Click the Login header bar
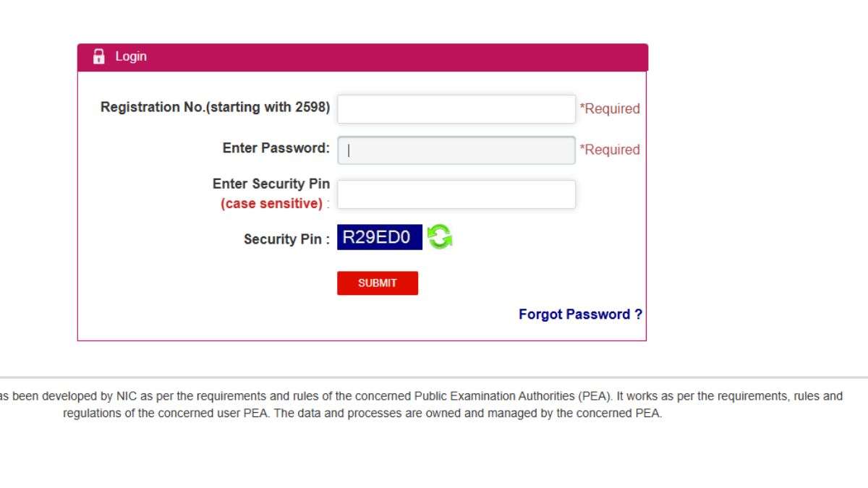This screenshot has height=488, width=868. 362,56
